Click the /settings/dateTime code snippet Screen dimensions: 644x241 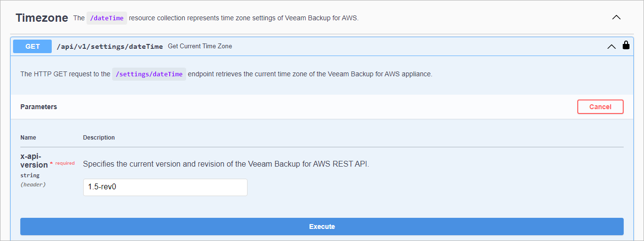point(149,74)
